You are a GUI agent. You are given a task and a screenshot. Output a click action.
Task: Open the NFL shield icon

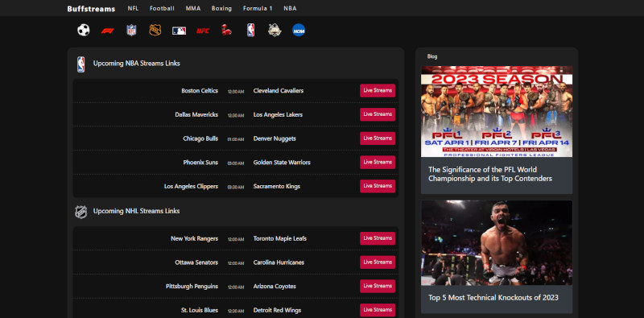tap(131, 30)
